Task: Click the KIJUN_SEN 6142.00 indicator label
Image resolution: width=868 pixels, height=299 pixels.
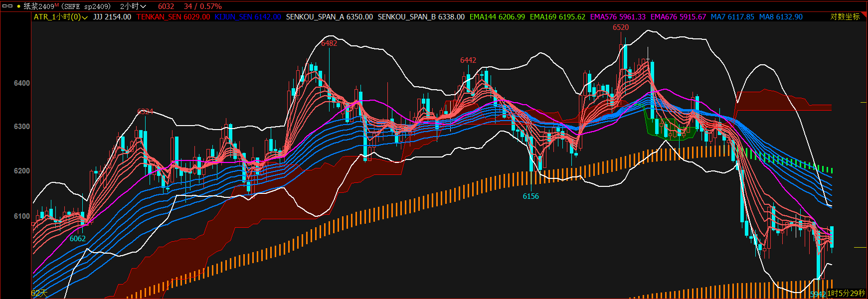Action: (248, 17)
